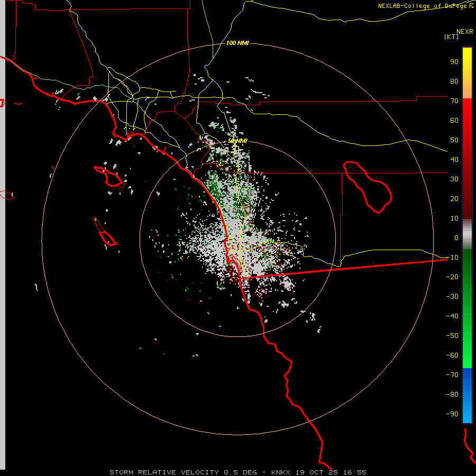Select the 70 value on velocity scale
The image size is (476, 476).
[x=454, y=101]
